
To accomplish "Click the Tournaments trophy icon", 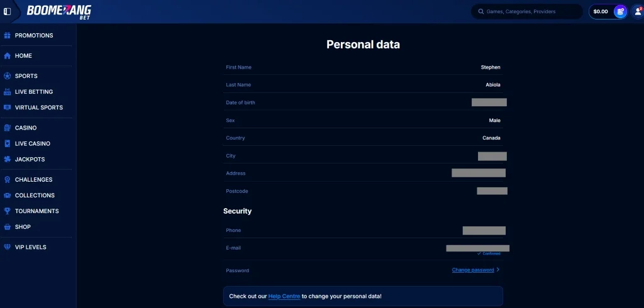I will (x=7, y=211).
